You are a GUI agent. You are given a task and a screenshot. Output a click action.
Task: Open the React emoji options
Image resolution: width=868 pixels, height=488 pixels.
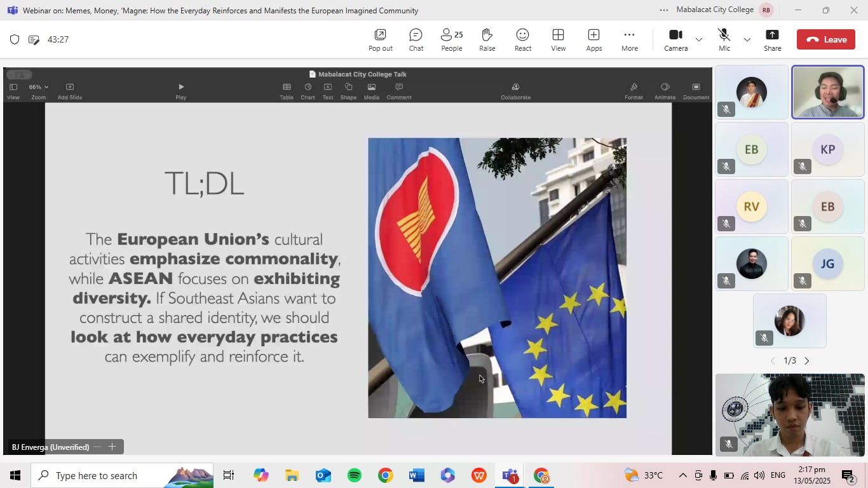pyautogui.click(x=523, y=39)
